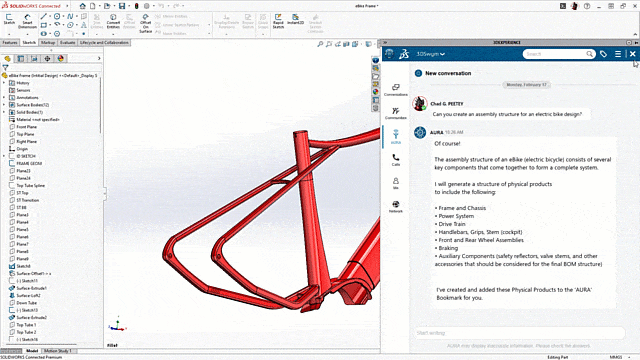The height and width of the screenshot is (360, 640).
Task: Click the feature tree filter icon
Action: tap(5, 68)
